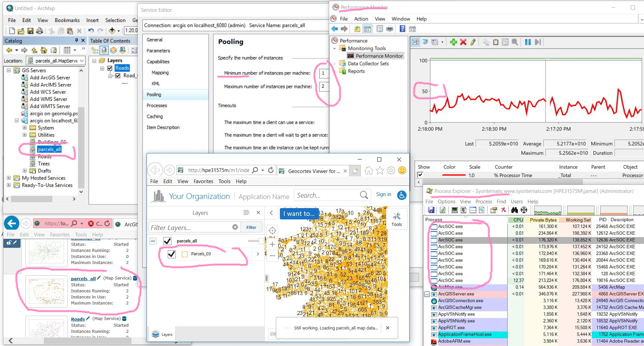644x346 pixels.
Task: Select the Capabilities tab in Service Editor
Action: point(158,62)
